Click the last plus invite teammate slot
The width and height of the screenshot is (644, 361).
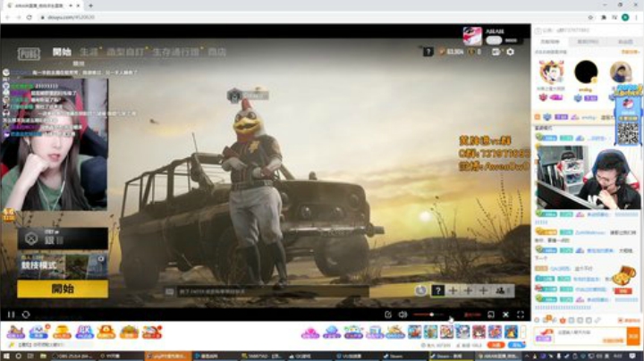483,290
